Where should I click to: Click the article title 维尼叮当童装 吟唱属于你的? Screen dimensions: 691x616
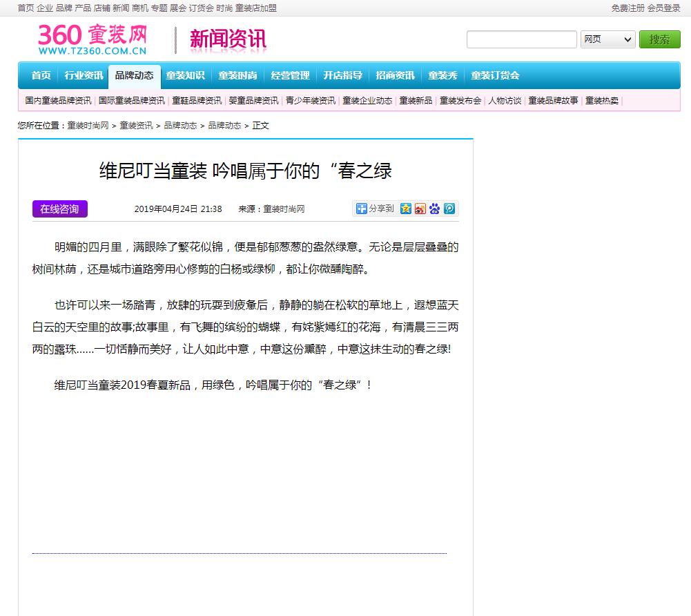[x=246, y=171]
